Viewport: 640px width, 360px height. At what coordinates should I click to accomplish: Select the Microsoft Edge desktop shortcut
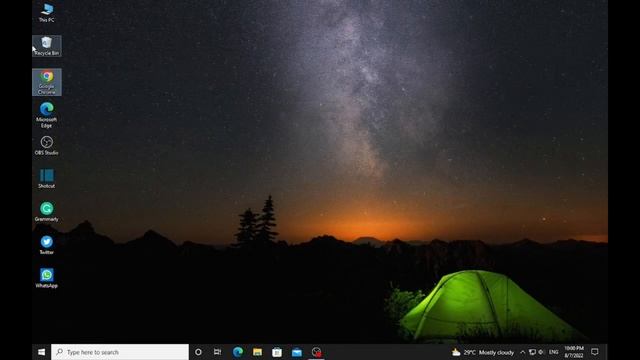47,115
